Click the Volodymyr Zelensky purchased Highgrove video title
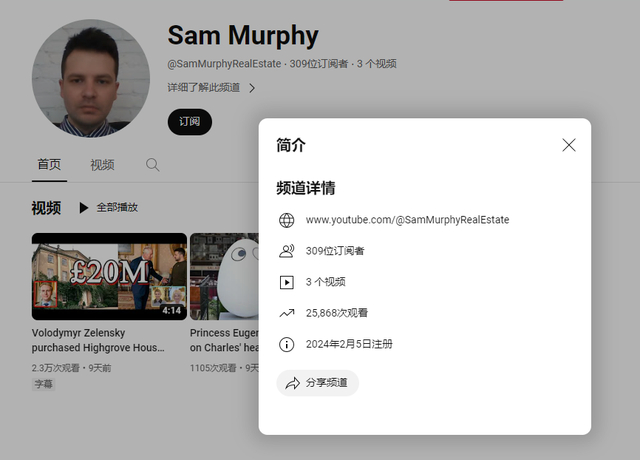The image size is (640, 460). (x=98, y=340)
